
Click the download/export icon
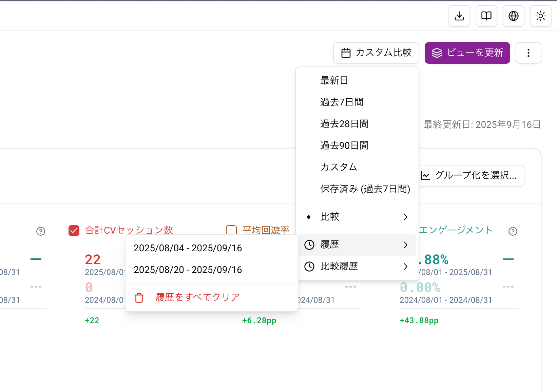[459, 16]
